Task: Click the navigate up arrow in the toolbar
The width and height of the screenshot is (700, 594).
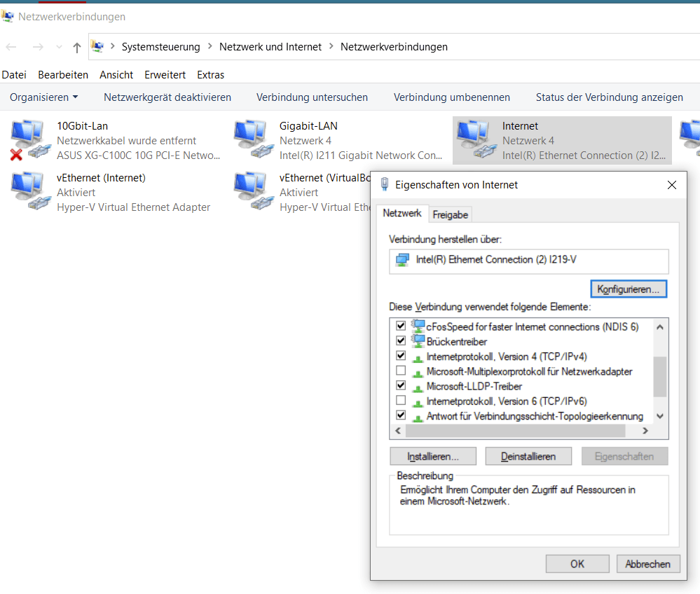Action: [76, 47]
